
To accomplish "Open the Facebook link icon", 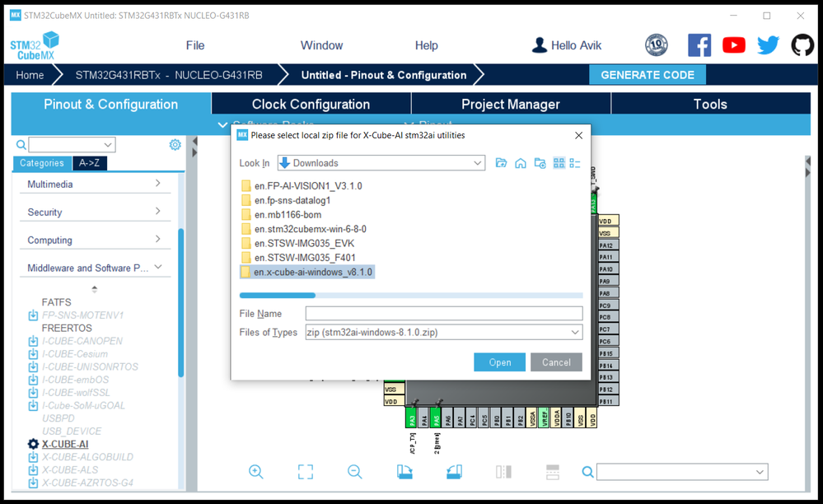I will click(699, 45).
